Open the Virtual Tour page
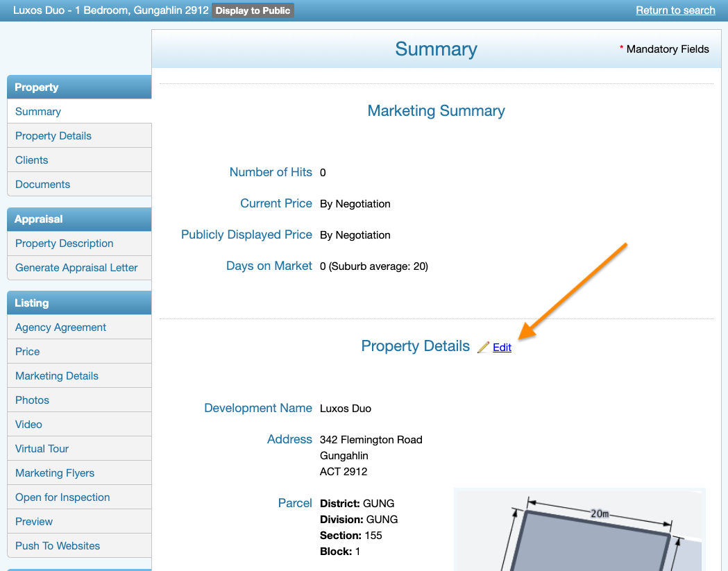728x571 pixels. [42, 449]
